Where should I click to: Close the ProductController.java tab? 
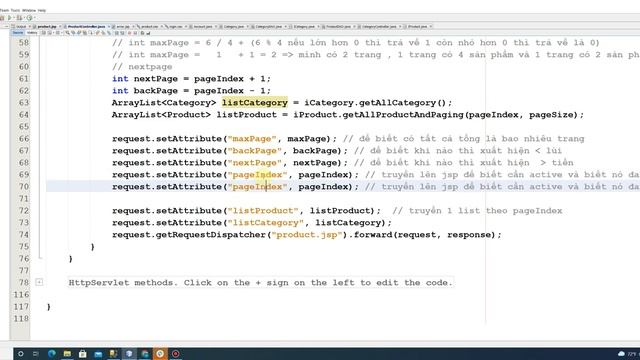[x=109, y=27]
